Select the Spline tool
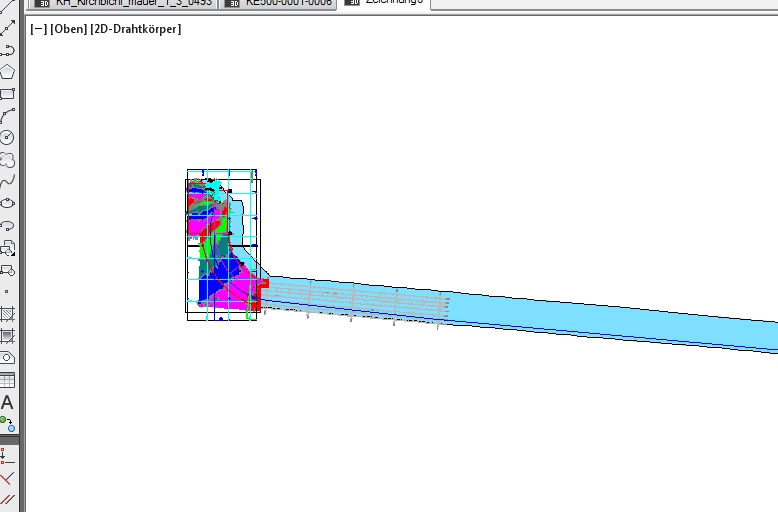 click(x=7, y=182)
